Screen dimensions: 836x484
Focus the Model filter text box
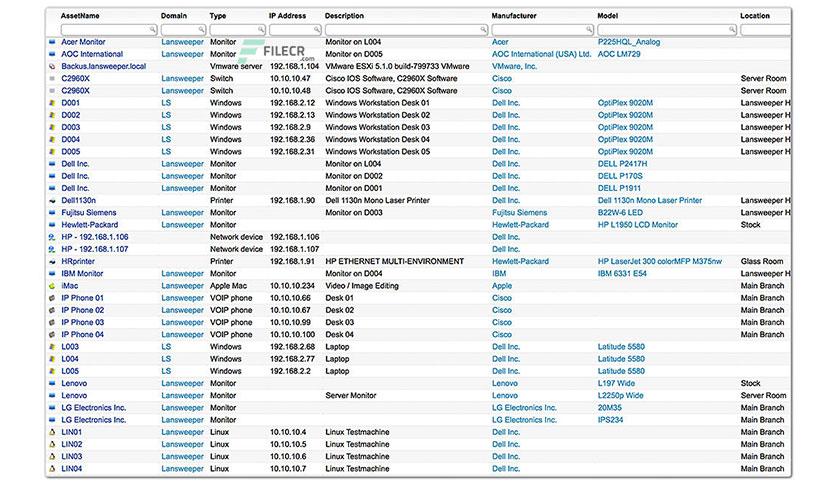(667, 30)
